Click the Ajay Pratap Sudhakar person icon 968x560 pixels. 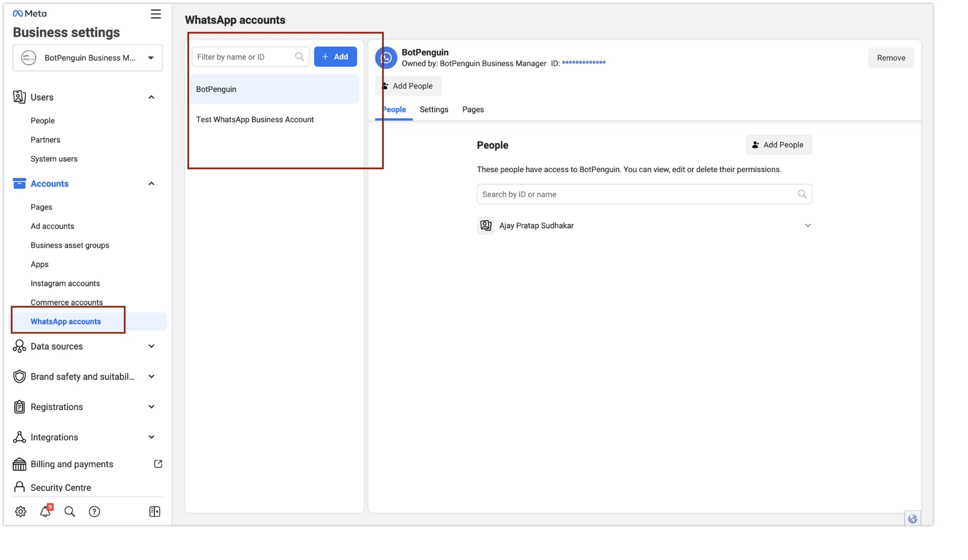[x=486, y=226]
